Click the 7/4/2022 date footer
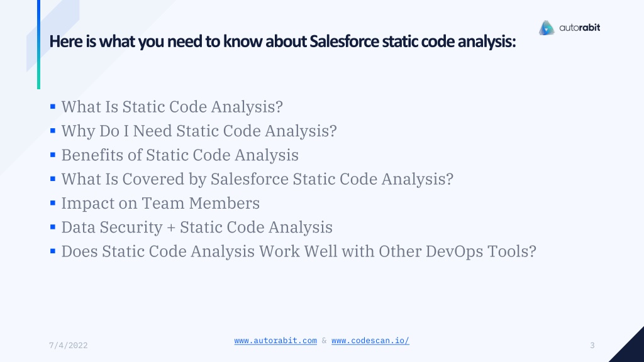644x362 pixels. pos(69,346)
